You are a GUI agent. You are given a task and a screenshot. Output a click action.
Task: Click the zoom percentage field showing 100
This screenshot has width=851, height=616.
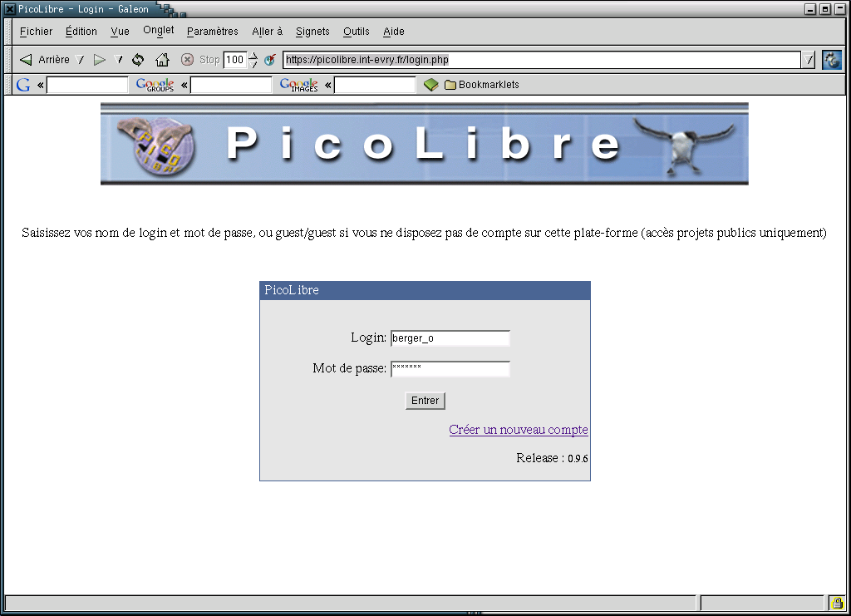234,60
